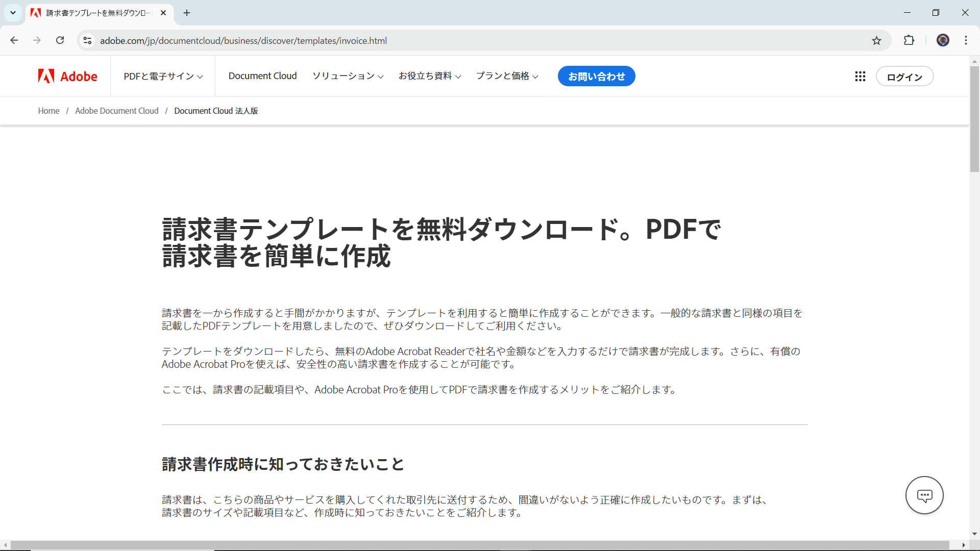The height and width of the screenshot is (551, 980).
Task: Open the Chrome extensions puzzle icon
Action: click(909, 40)
